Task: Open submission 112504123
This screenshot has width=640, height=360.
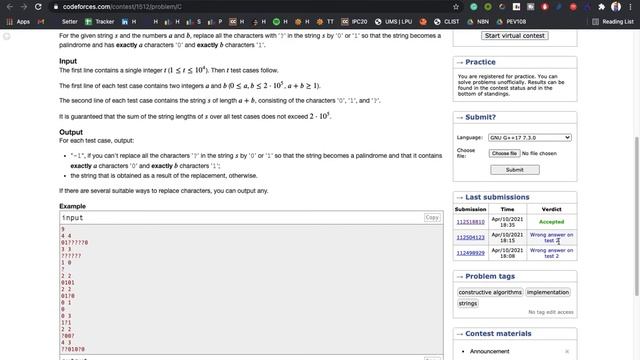Action: (470, 238)
